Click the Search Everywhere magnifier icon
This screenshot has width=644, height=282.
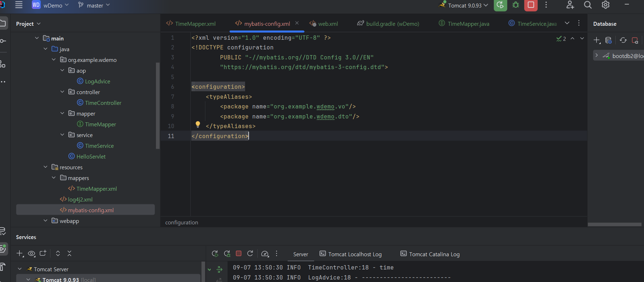click(x=588, y=5)
